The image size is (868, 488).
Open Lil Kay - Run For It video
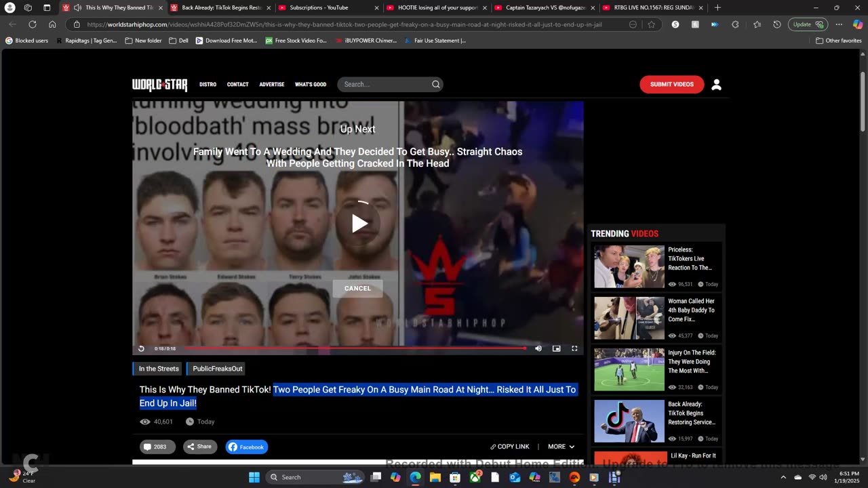[x=693, y=456]
